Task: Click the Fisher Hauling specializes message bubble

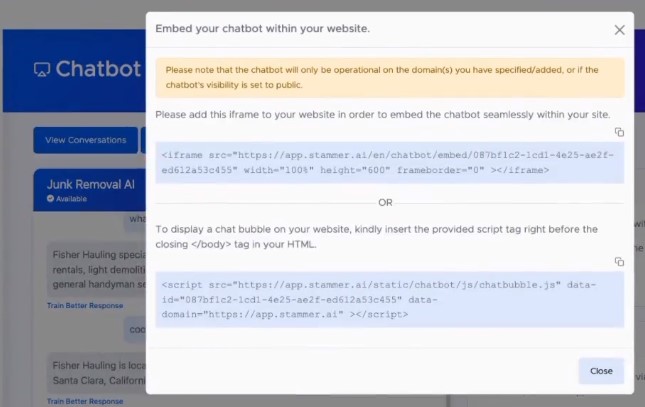Action: (x=97, y=270)
